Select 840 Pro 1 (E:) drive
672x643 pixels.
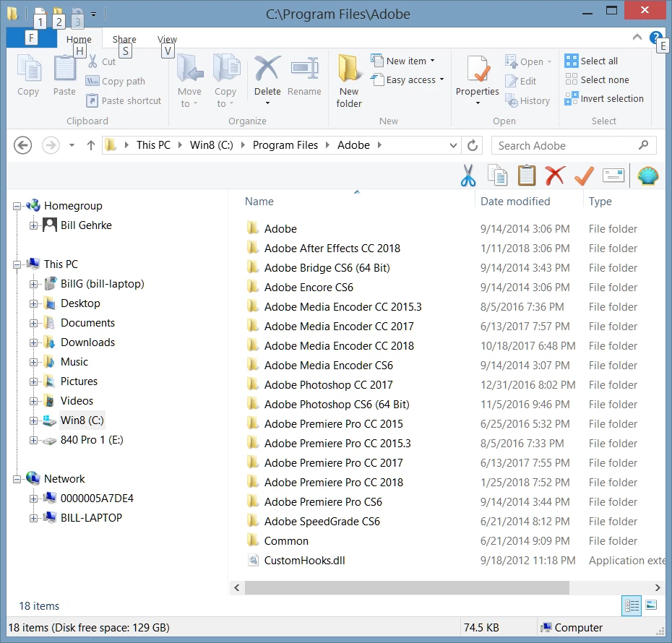[92, 440]
